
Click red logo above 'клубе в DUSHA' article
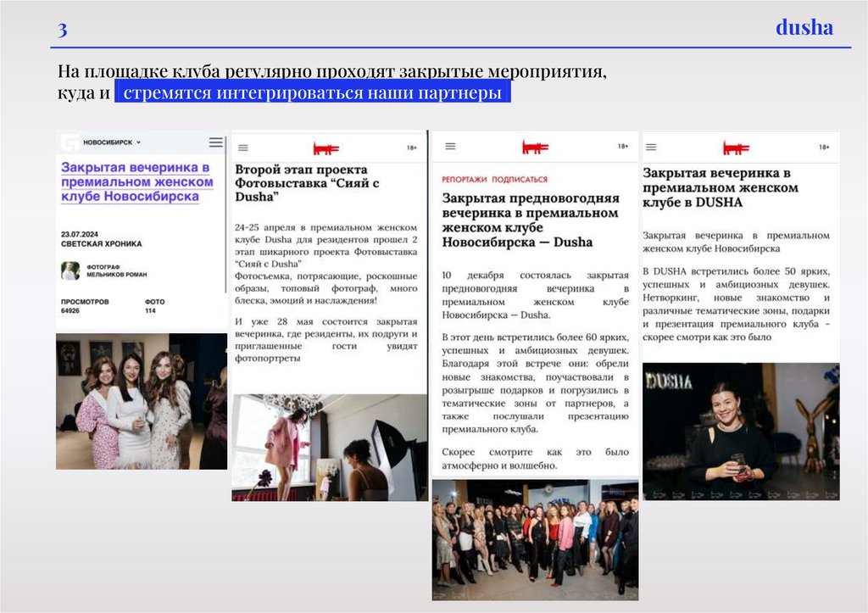click(737, 148)
